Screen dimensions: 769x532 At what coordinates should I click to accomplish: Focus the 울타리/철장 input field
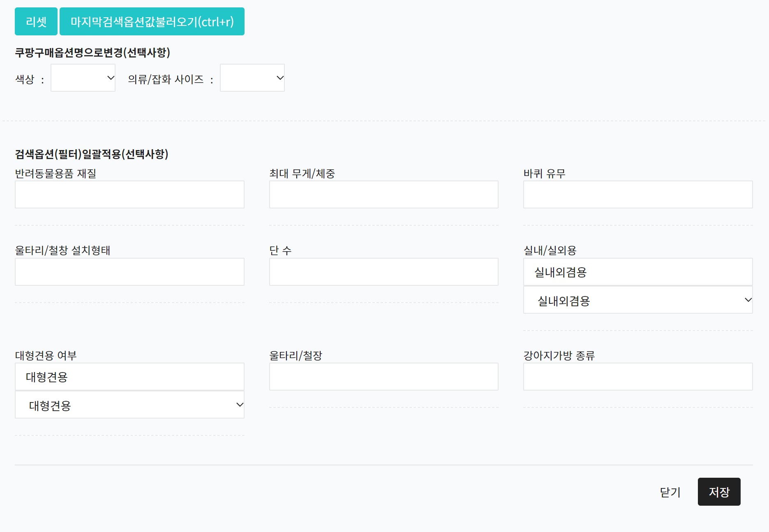tap(384, 377)
